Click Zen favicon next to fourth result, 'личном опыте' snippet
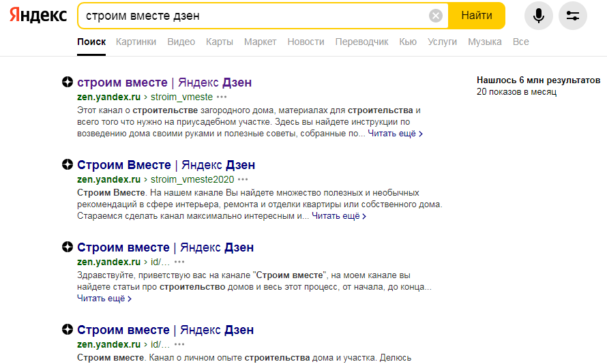Viewport: 607px width, 364px height. click(x=68, y=329)
